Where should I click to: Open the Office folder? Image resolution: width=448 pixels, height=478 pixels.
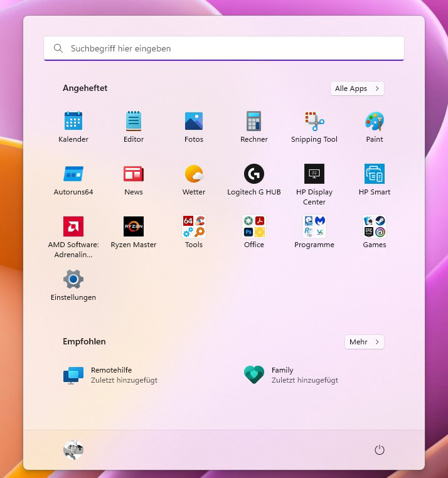point(253,232)
